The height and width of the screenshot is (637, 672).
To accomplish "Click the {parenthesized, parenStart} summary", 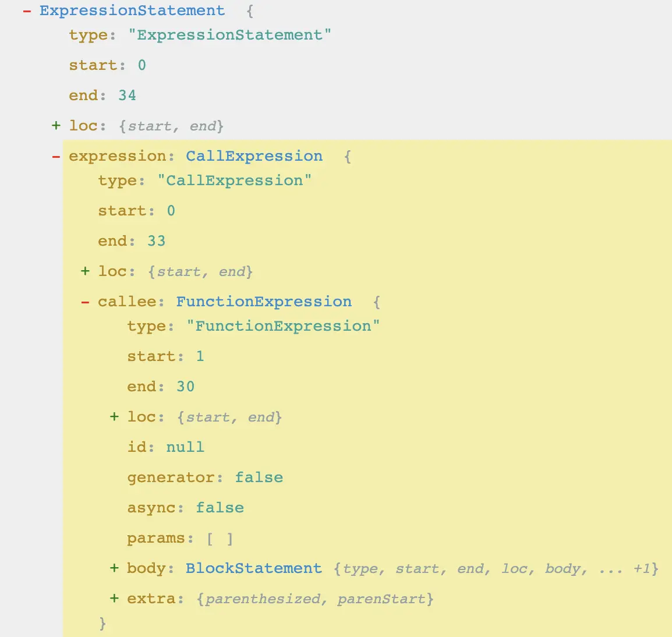I will click(315, 599).
